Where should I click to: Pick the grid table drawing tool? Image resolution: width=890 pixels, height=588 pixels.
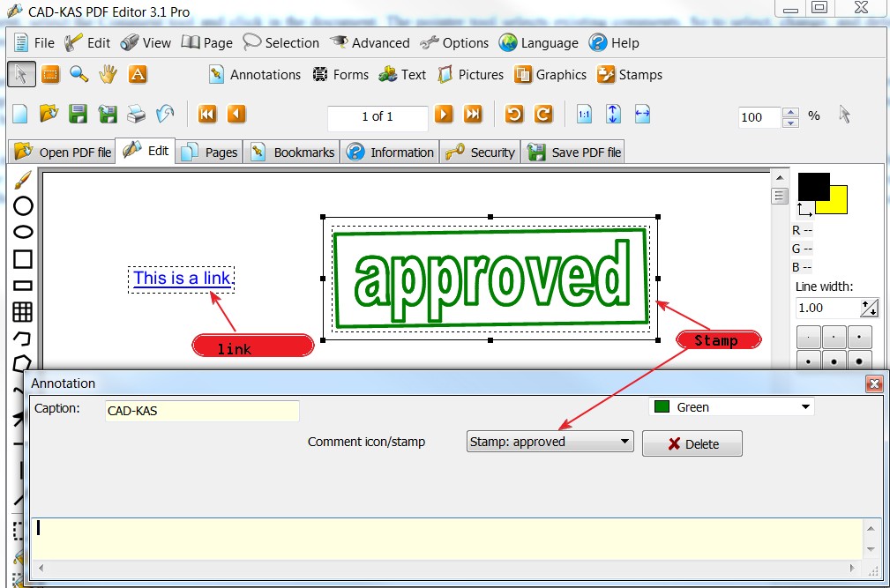[23, 311]
